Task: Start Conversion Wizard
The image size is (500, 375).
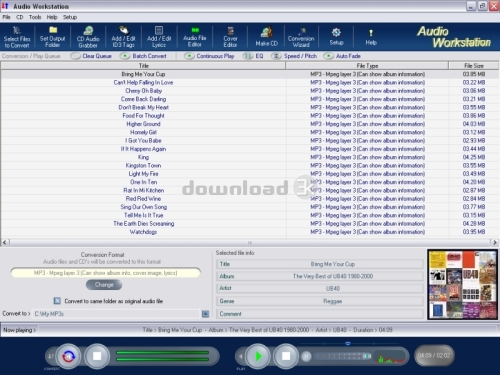Action: (301, 37)
